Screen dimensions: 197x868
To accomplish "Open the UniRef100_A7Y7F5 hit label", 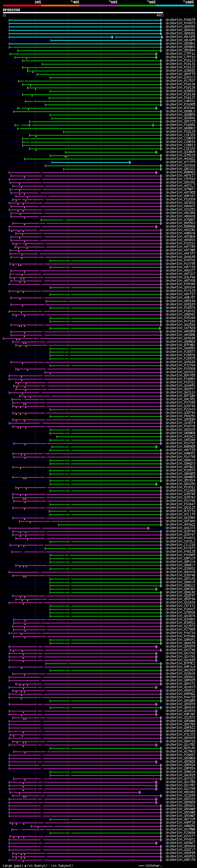I will (180, 162).
